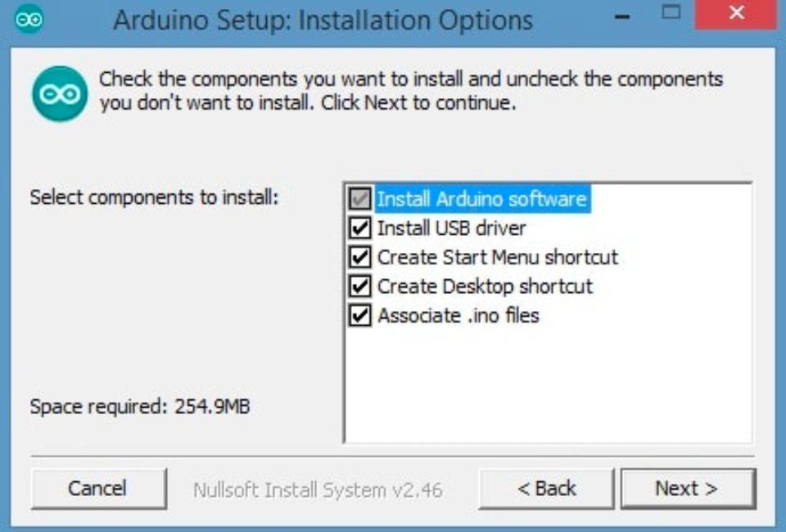This screenshot has width=786, height=532.
Task: Click the greyed Install Arduino software checkbox
Action: tap(360, 199)
